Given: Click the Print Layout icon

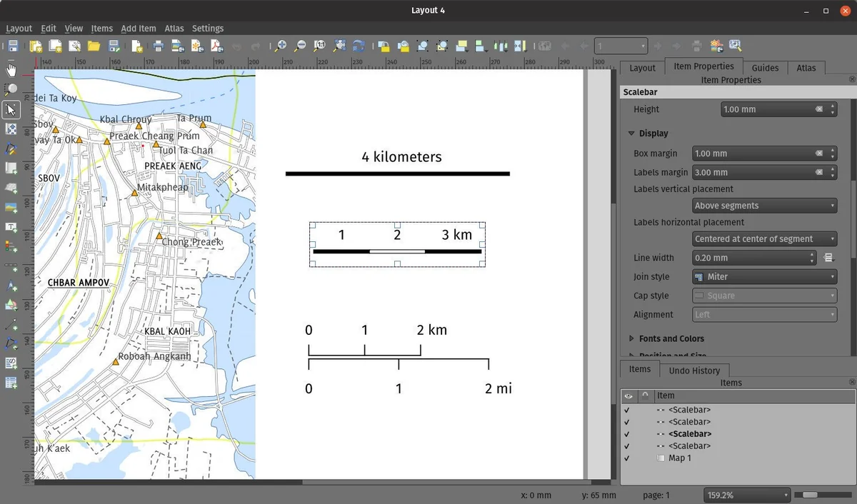Looking at the screenshot, I should pos(159,46).
